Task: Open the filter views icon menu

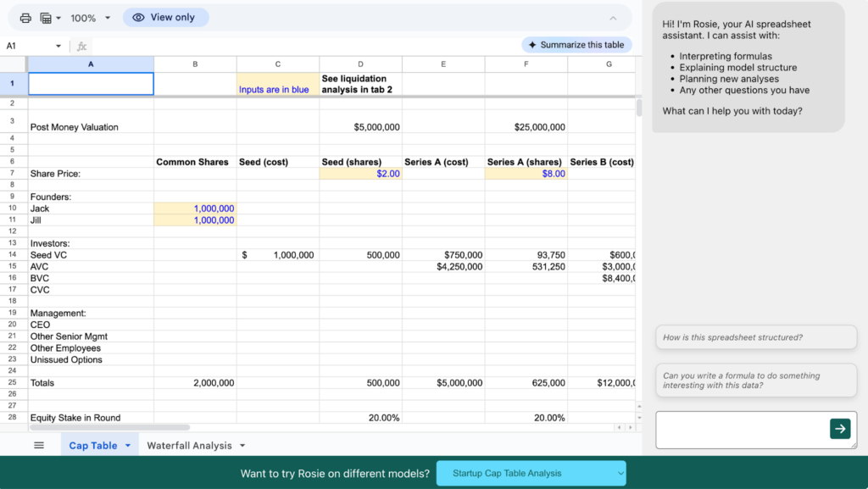Action: pos(50,18)
